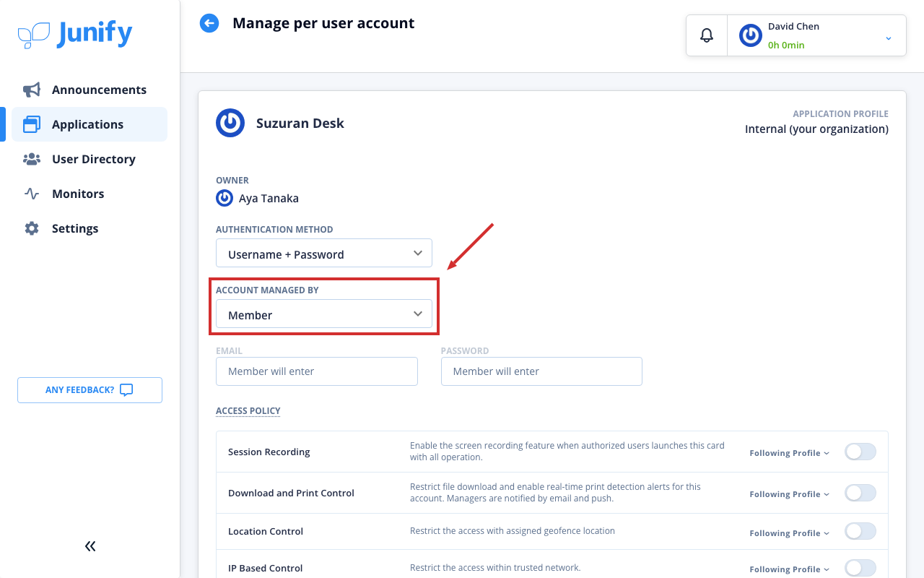Image resolution: width=924 pixels, height=578 pixels.
Task: Open the Monitors section
Action: [90, 194]
